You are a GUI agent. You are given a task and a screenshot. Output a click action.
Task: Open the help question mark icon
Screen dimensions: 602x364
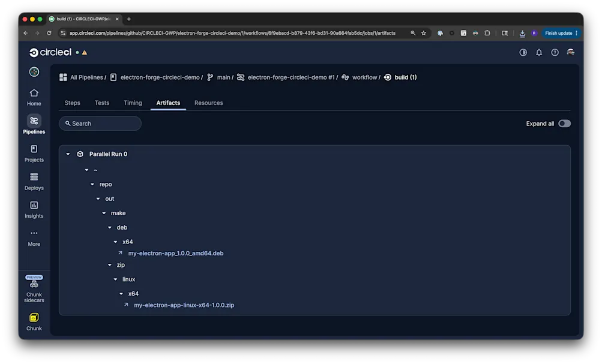pyautogui.click(x=555, y=53)
